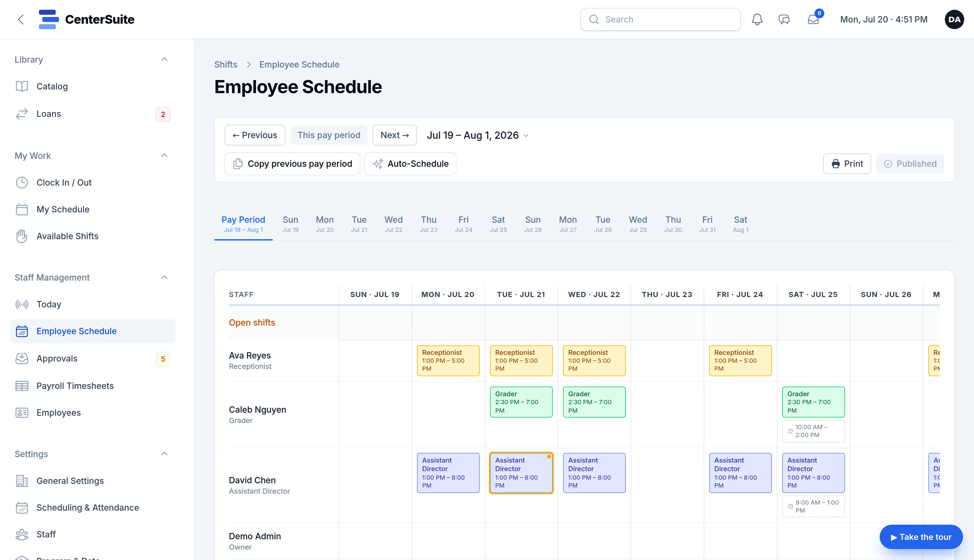Switch to the Mon Jul 20 tab

[x=324, y=224]
